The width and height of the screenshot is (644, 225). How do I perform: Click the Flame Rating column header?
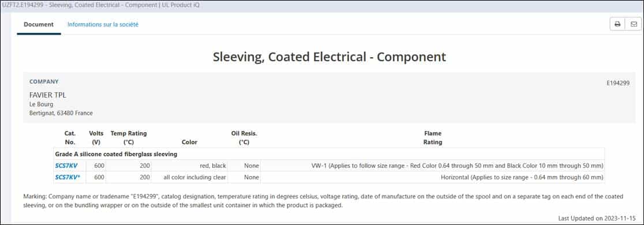click(x=432, y=138)
